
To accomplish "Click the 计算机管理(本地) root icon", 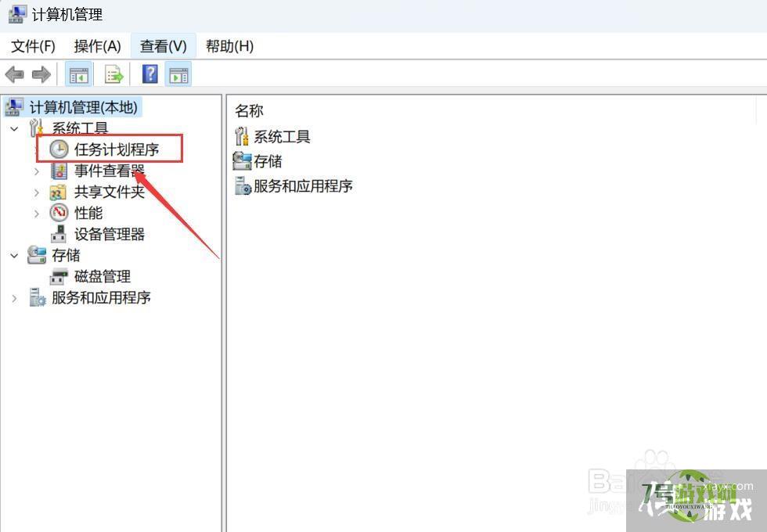I will click(14, 106).
